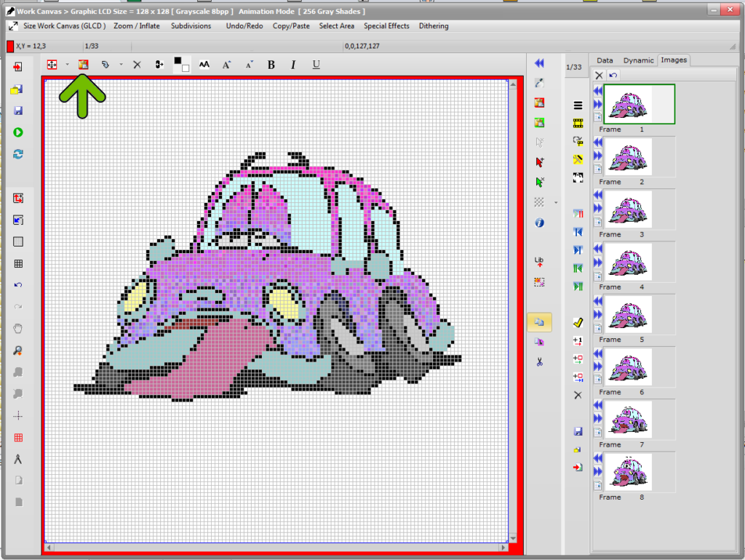
Task: Click the red Grid icon in left toolbar
Action: click(17, 437)
